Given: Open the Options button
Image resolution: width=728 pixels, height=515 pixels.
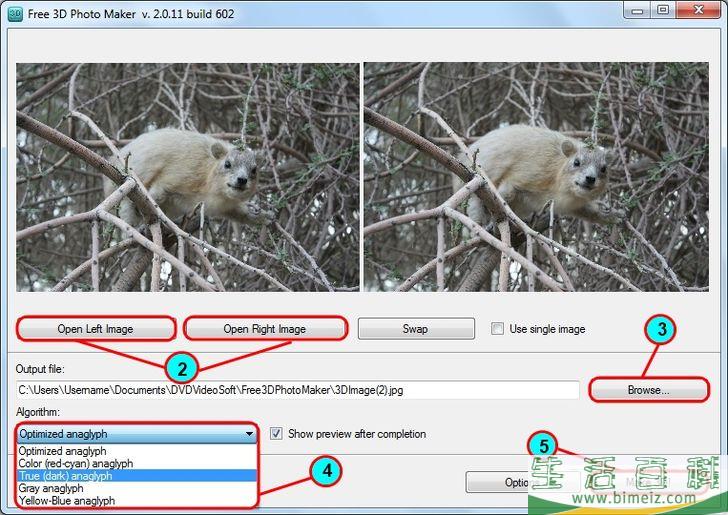Looking at the screenshot, I should pos(495,482).
